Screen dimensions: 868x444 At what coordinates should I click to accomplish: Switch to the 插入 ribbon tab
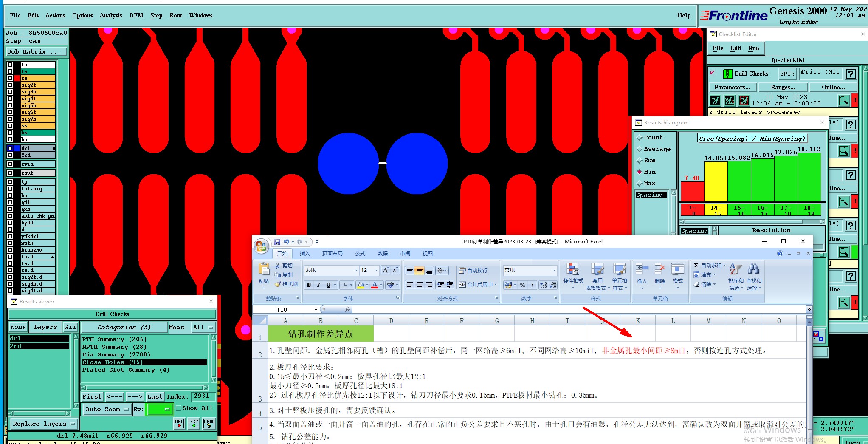304,253
